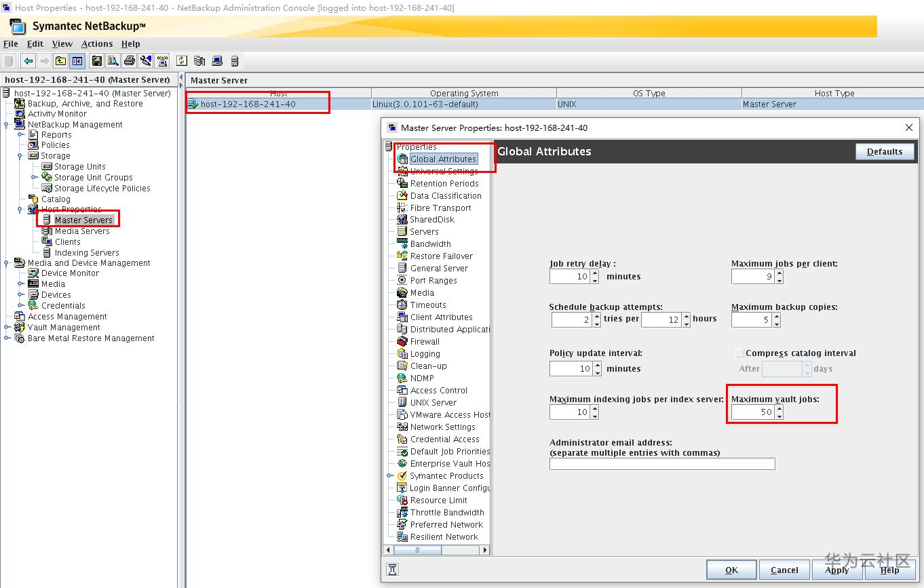Viewport: 924px width, 588px height.
Task: Click the Policies tree icon
Action: pyautogui.click(x=33, y=145)
